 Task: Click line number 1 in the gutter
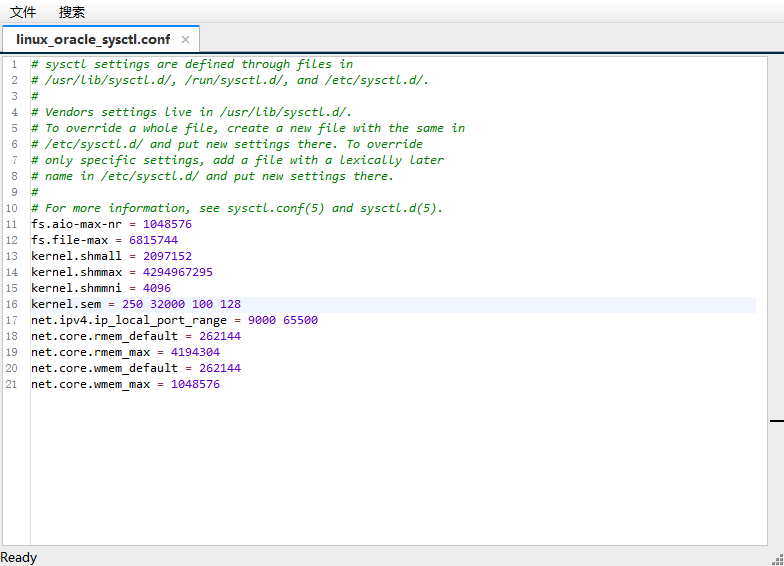(14, 64)
